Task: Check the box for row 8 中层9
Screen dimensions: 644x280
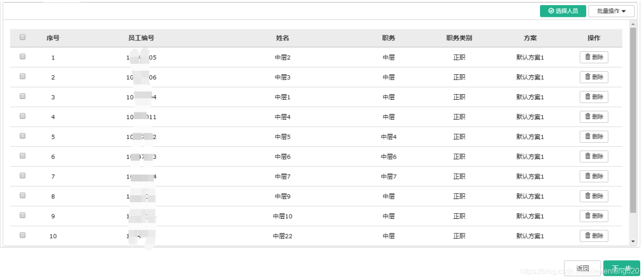Action: (x=23, y=195)
